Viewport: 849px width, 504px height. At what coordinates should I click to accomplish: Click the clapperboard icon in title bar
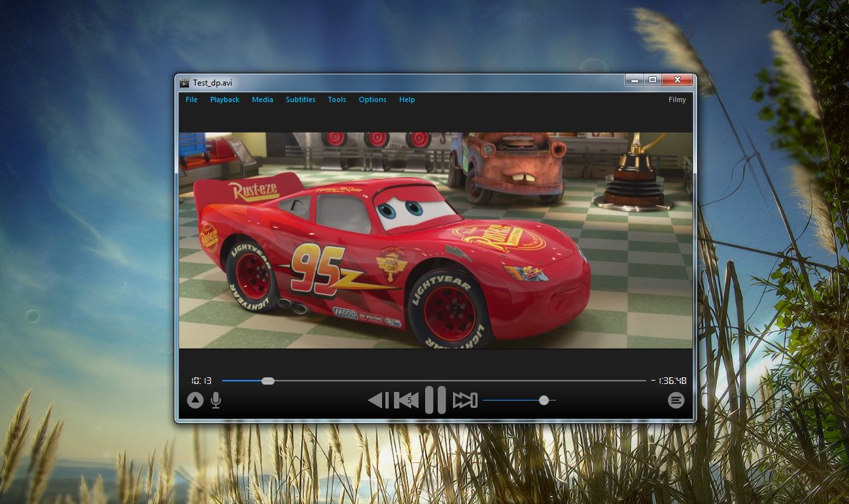[184, 82]
